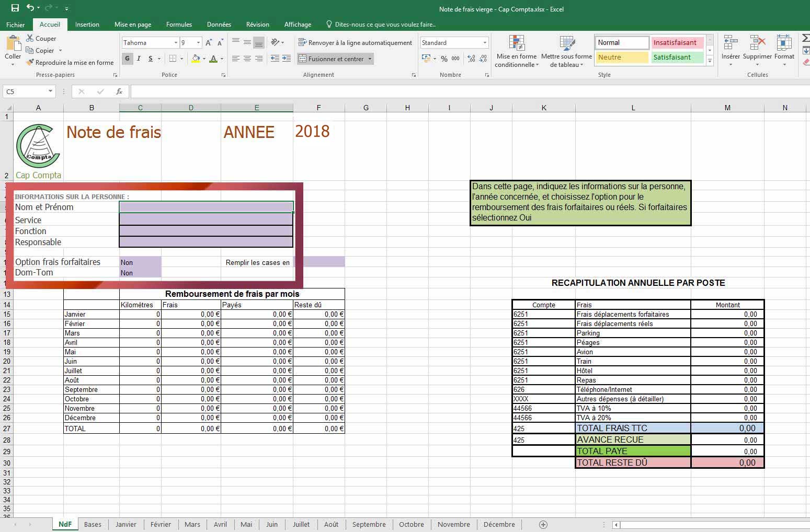This screenshot has height=532, width=810.
Task: Apply the thousands separator 000 format
Action: tap(455, 59)
